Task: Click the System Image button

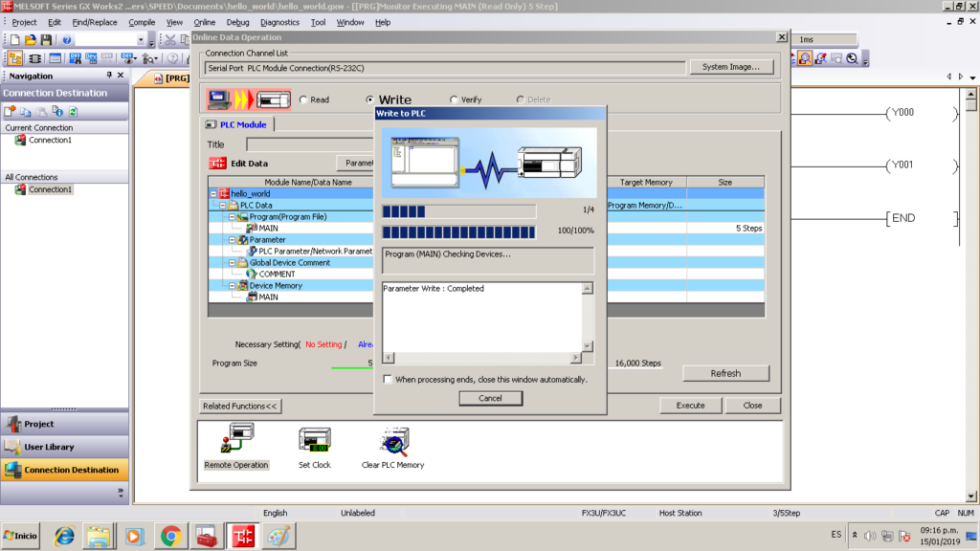Action: [731, 67]
